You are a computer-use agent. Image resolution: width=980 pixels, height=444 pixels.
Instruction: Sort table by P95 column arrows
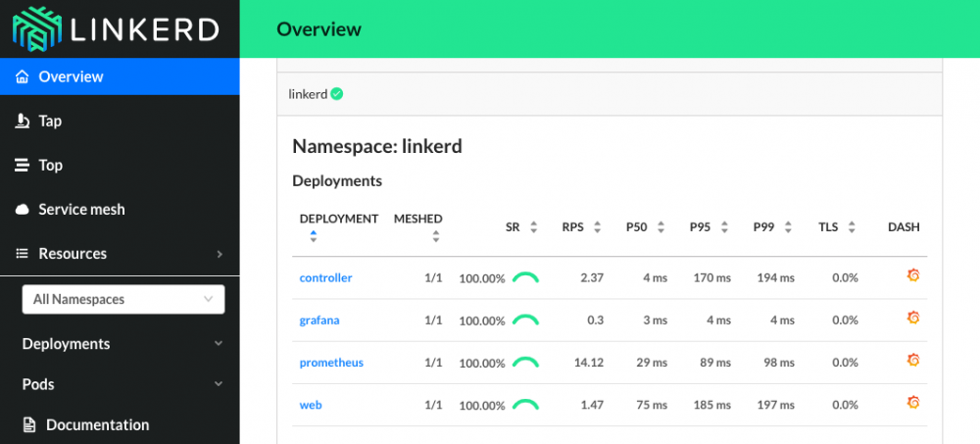724,227
